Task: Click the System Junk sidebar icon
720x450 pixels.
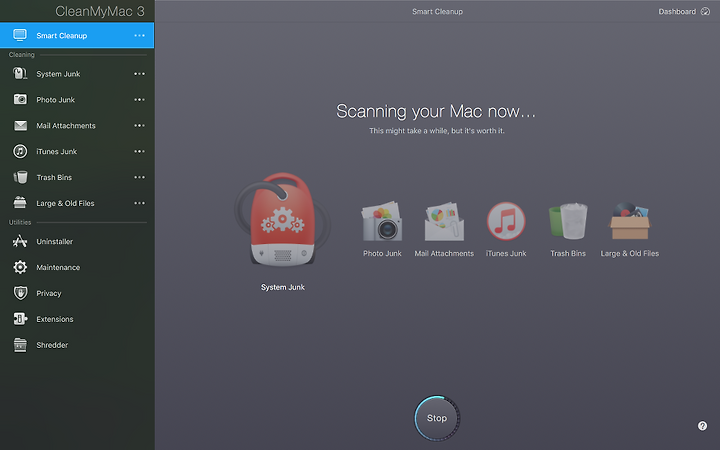Action: point(20,73)
